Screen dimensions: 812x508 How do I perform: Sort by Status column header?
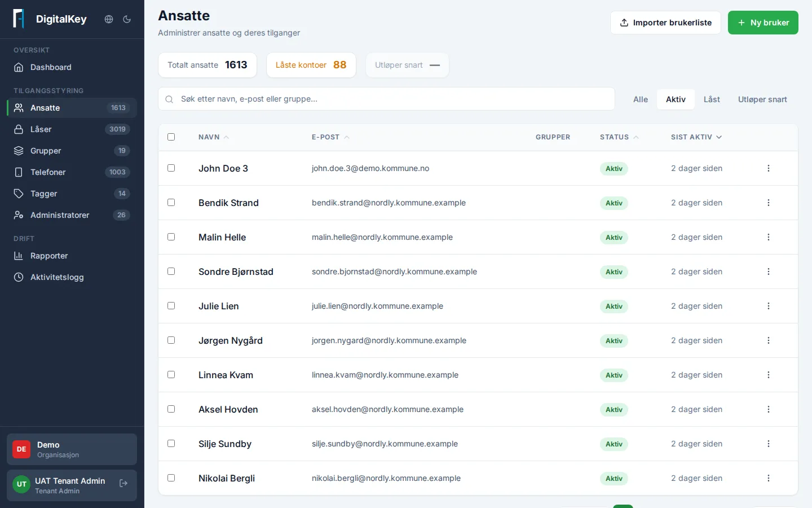(x=619, y=137)
